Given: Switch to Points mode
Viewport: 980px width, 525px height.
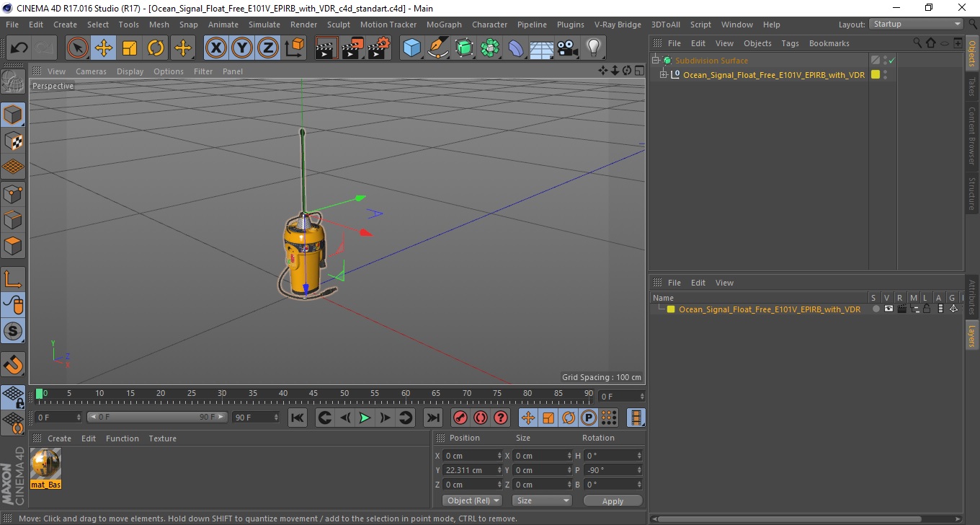Looking at the screenshot, I should 13,193.
